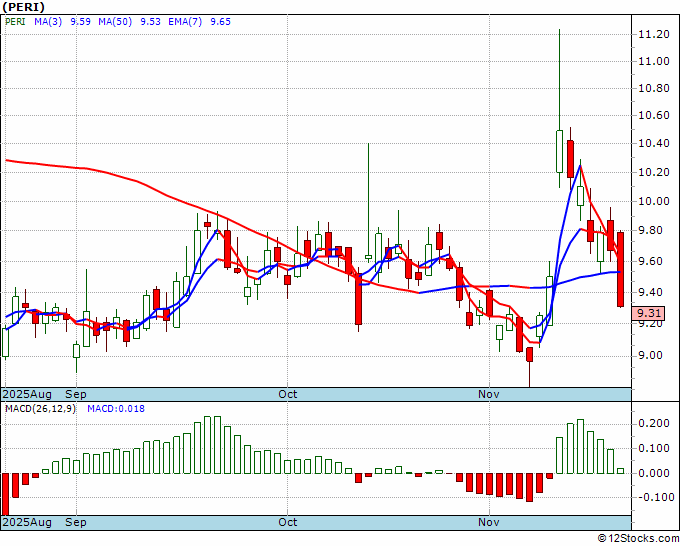Click the 2025Aug label on MACD axis
The height and width of the screenshot is (546, 680).
[27, 522]
